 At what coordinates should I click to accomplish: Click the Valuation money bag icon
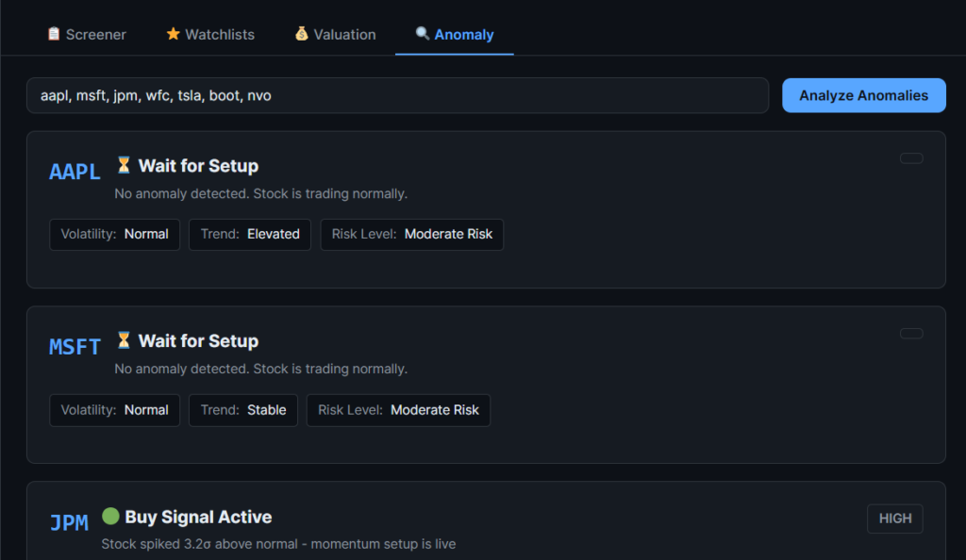301,34
